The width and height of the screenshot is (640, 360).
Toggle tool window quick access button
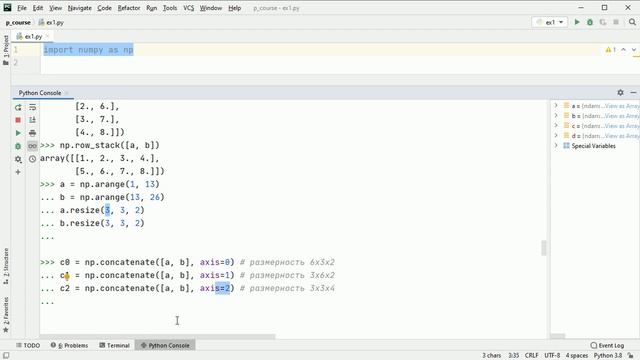coord(6,356)
